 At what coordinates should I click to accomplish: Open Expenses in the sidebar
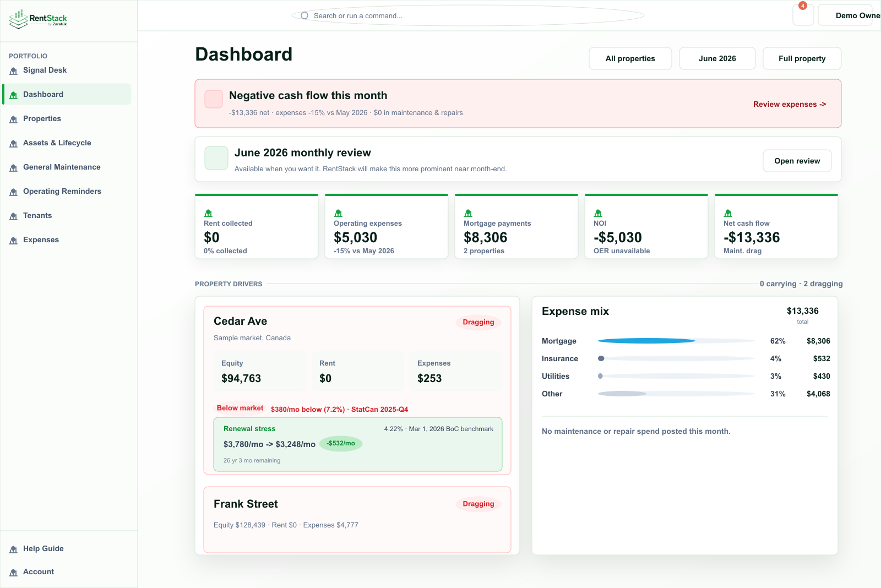tap(67, 239)
